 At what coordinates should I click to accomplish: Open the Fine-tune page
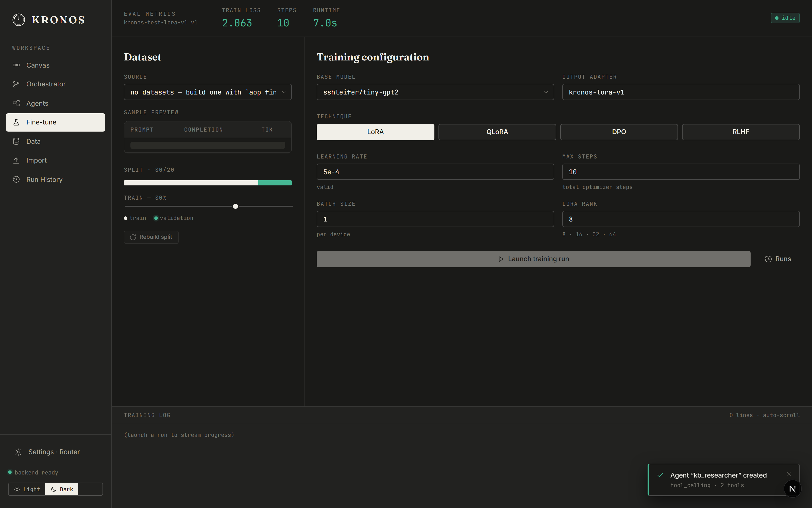pyautogui.click(x=55, y=122)
